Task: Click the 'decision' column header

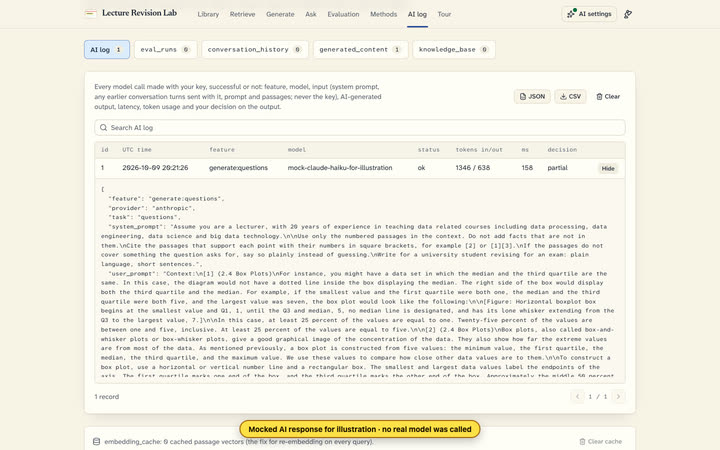Action: (562, 150)
